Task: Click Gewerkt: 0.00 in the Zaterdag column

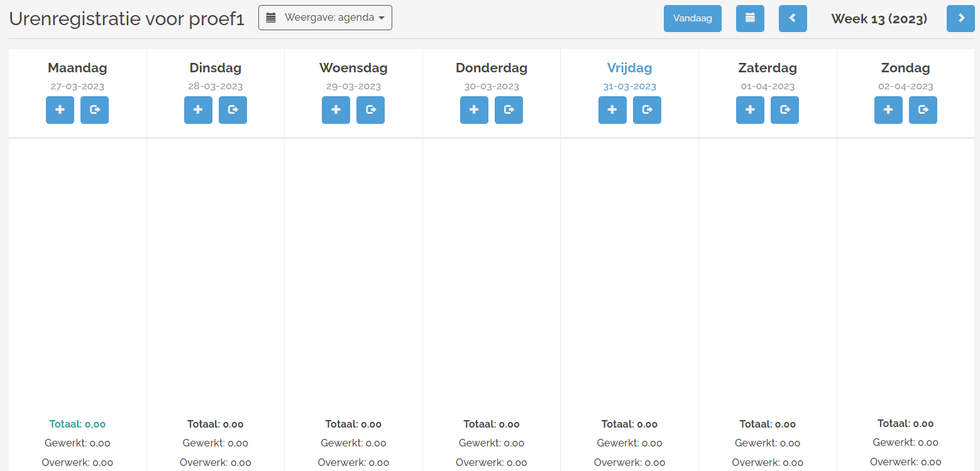Action: (x=768, y=443)
